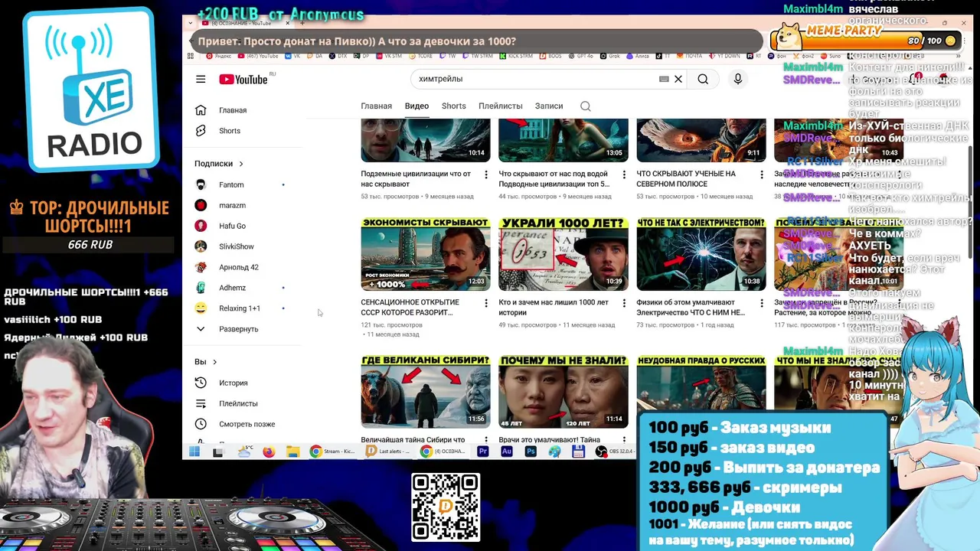The image size is (980, 551).
Task: Clear the search field with the X icon
Action: point(678,79)
